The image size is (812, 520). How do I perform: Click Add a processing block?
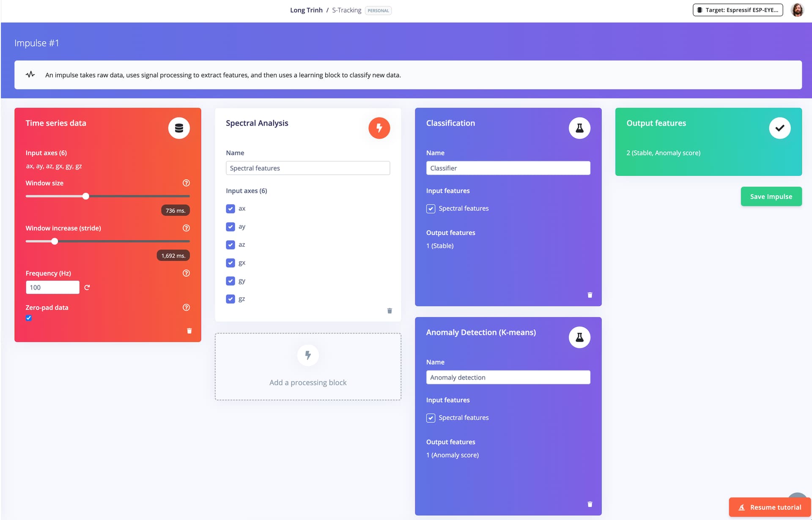click(x=308, y=367)
